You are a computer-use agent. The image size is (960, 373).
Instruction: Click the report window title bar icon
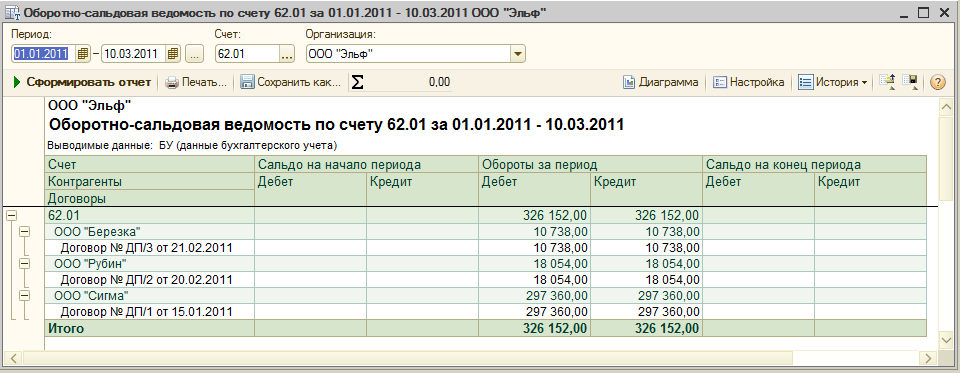[x=11, y=12]
